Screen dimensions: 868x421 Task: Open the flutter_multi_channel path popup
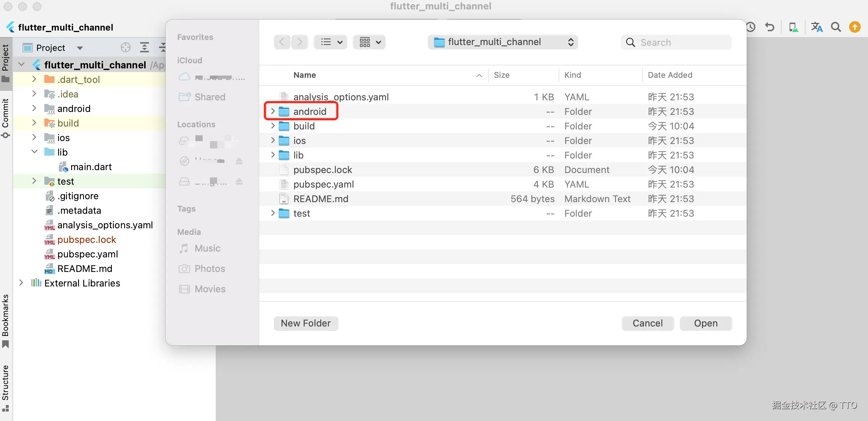coord(503,42)
